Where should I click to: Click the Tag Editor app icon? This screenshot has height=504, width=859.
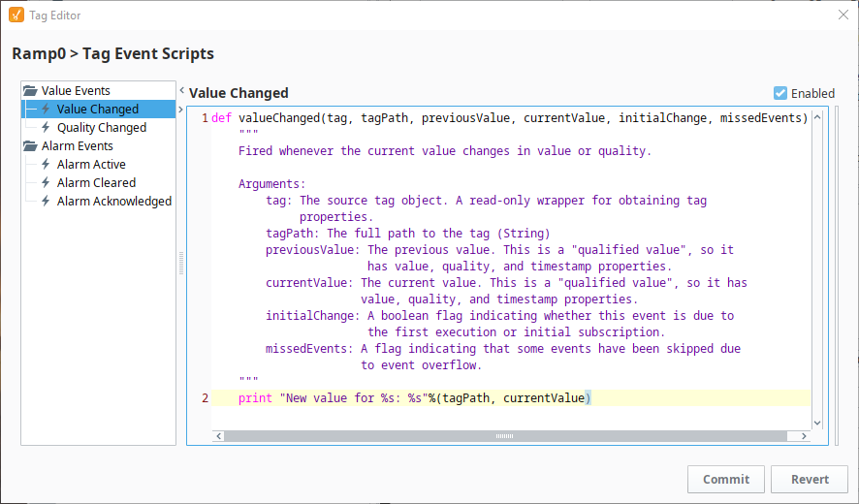(16, 15)
